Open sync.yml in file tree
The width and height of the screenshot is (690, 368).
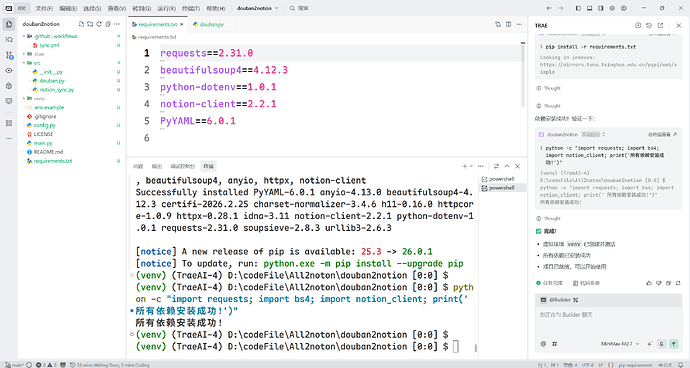click(x=49, y=45)
